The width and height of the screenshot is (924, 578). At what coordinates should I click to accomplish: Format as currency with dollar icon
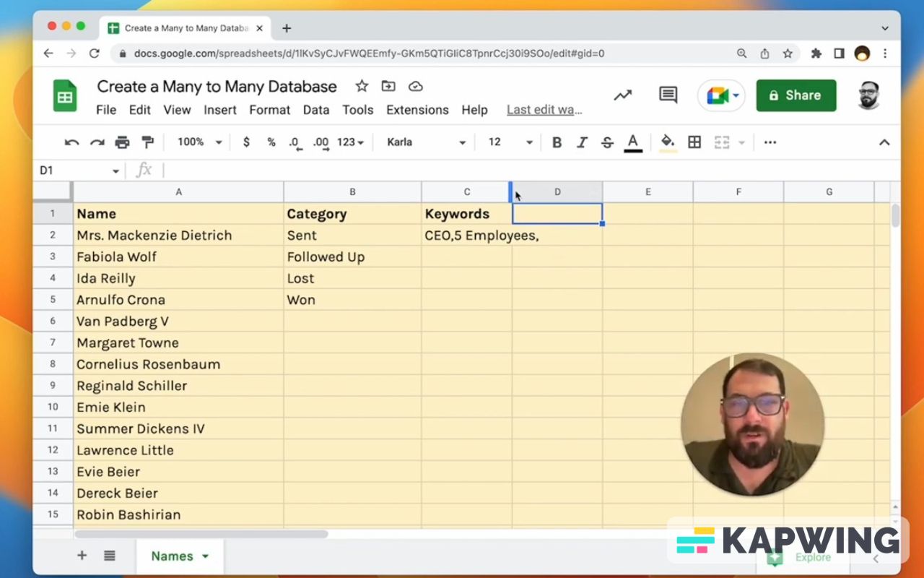(x=246, y=142)
